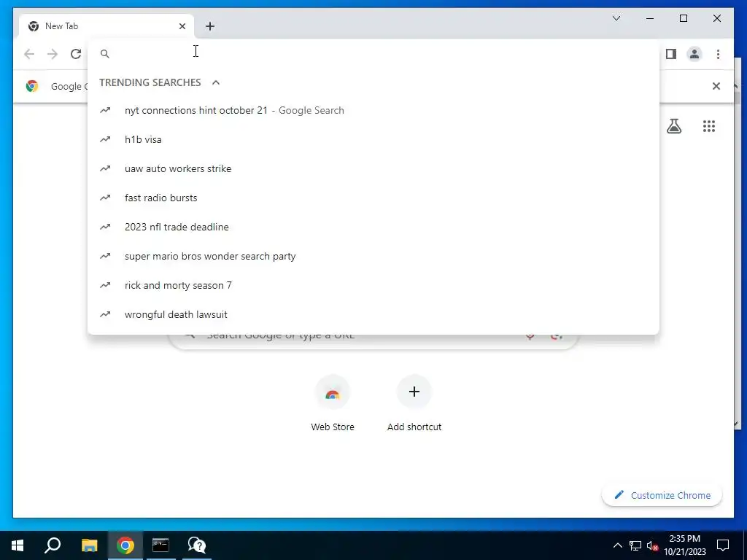This screenshot has width=747, height=560.
Task: Click the Web Store label text
Action: point(333,427)
